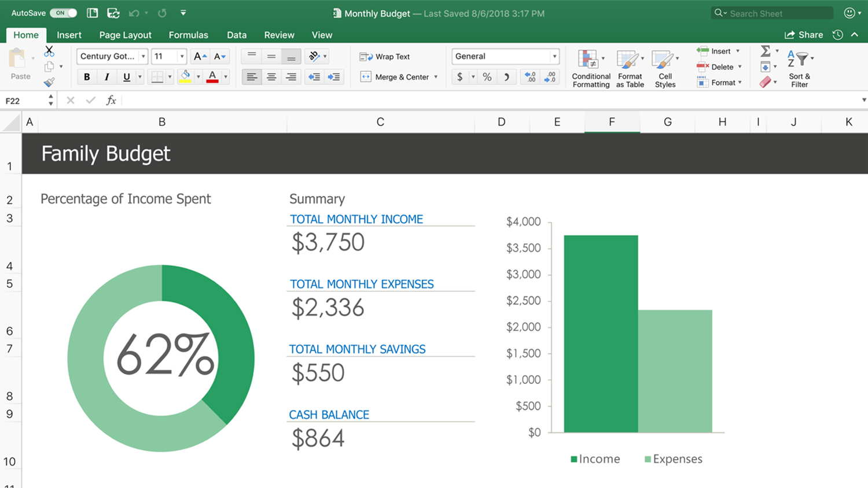Switch to the Formulas tab
Viewport: 868px width, 488px height.
point(188,35)
